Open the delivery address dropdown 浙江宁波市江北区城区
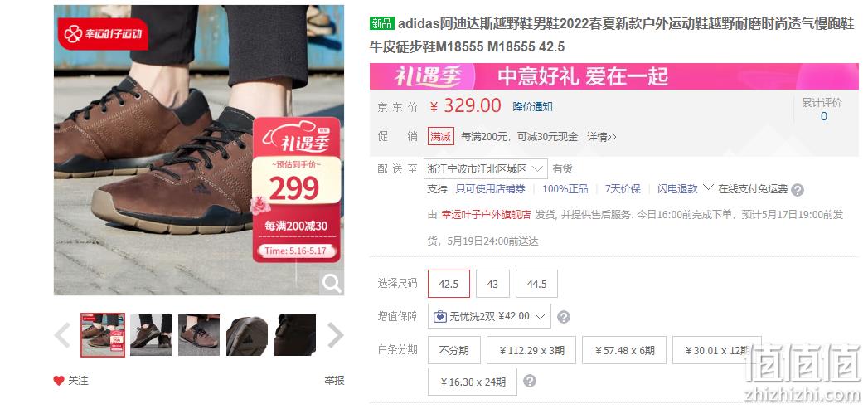868x409 pixels. [486, 169]
